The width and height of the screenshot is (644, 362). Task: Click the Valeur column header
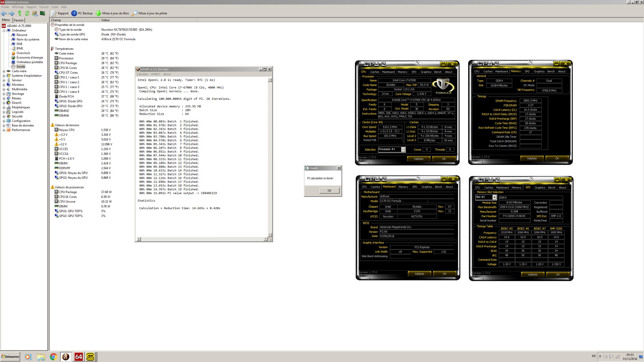[148, 20]
